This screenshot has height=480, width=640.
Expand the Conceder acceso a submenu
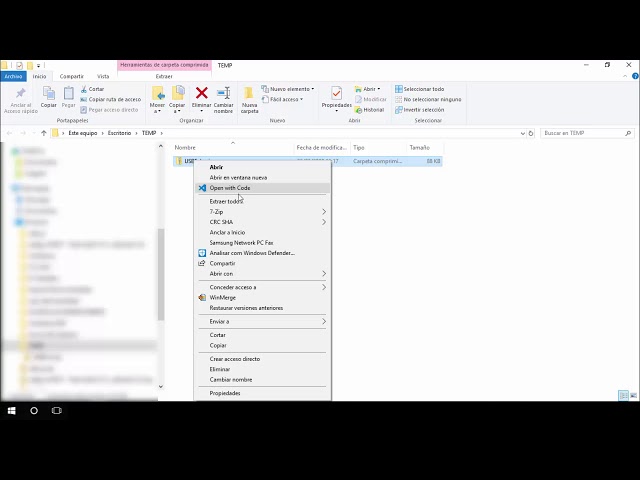262,287
